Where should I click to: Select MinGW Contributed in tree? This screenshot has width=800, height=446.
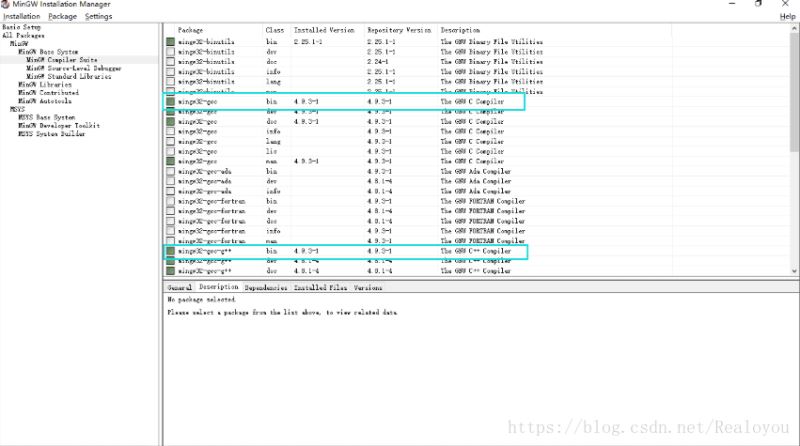[48, 92]
